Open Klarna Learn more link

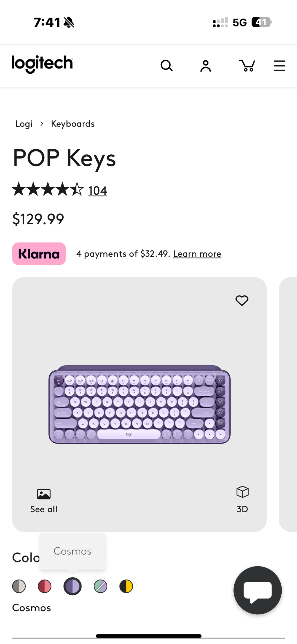click(197, 254)
